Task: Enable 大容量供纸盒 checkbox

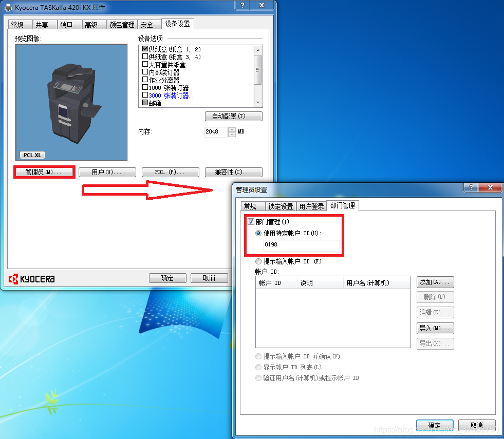Action: [145, 64]
